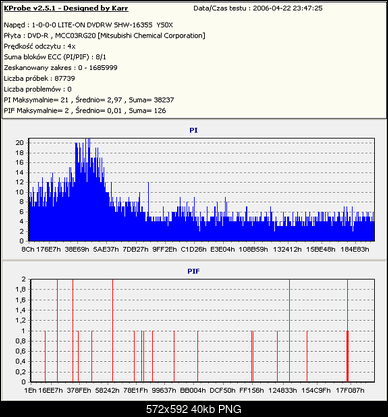Screen dimensions: 388x417
Task: Select the PIF maximum 2 statistics line
Action: tap(85, 110)
